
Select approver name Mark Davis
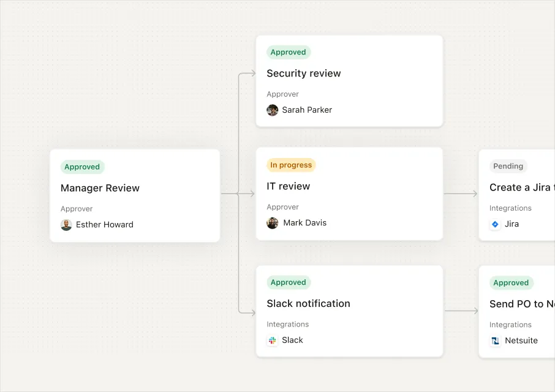click(304, 223)
